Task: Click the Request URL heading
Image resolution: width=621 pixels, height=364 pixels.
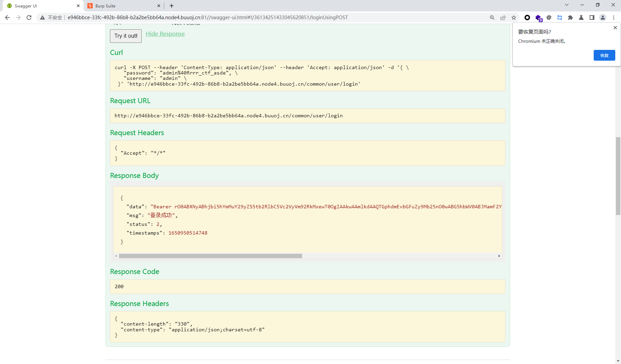Action: tap(130, 101)
